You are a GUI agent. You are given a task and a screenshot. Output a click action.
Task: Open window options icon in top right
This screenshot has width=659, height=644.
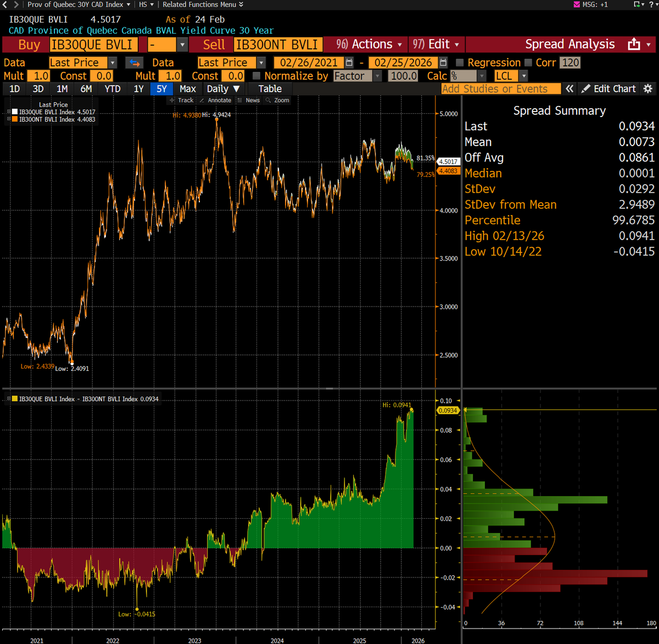pyautogui.click(x=638, y=4)
